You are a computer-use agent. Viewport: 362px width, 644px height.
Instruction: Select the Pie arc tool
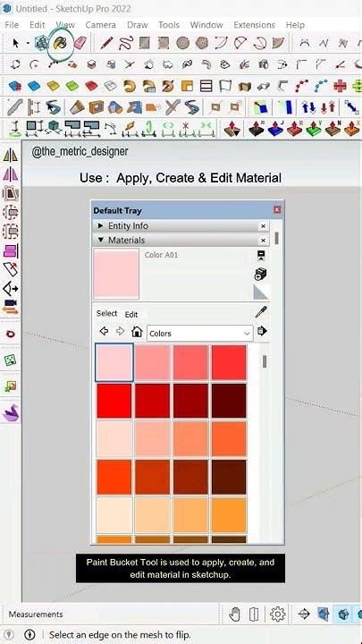coord(278,43)
